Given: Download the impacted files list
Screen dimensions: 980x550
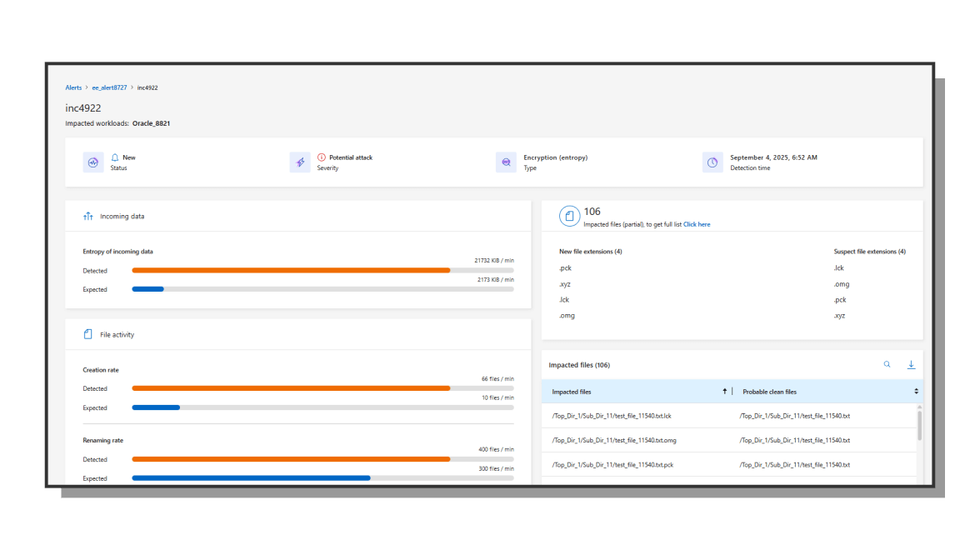Looking at the screenshot, I should pyautogui.click(x=911, y=365).
